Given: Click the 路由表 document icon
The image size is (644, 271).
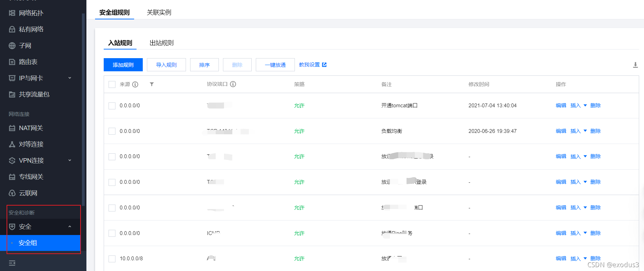Looking at the screenshot, I should (12, 62).
